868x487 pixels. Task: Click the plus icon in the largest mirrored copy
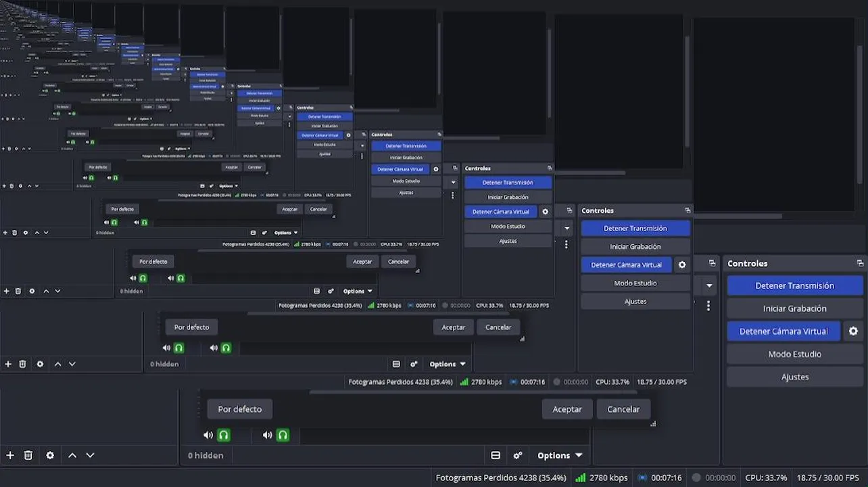tap(8, 364)
